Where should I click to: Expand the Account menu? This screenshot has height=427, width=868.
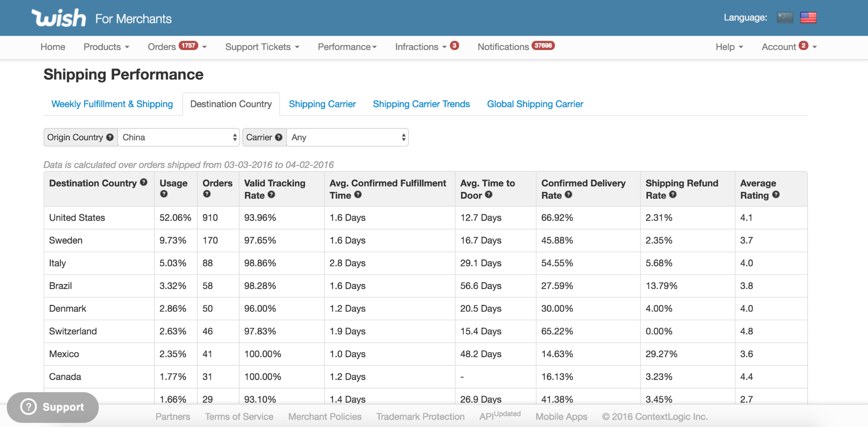click(x=788, y=47)
